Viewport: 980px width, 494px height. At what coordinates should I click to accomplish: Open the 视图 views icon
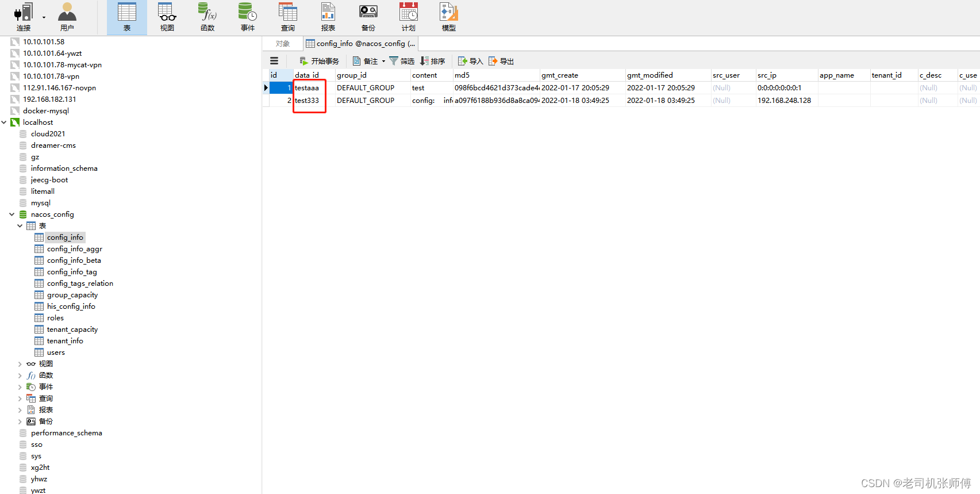(x=167, y=17)
